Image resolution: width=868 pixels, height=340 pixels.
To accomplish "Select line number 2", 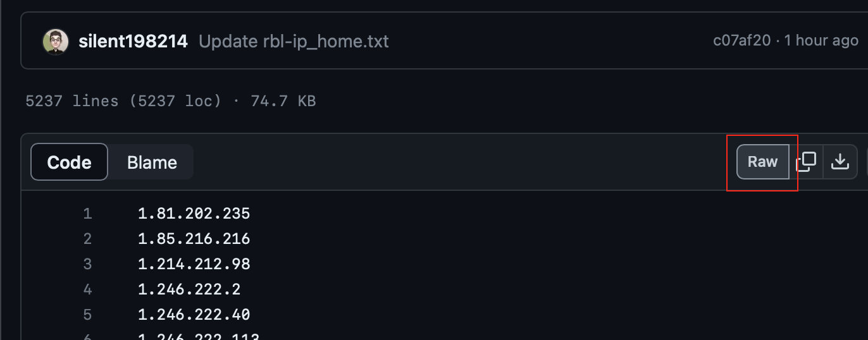I will [x=87, y=239].
